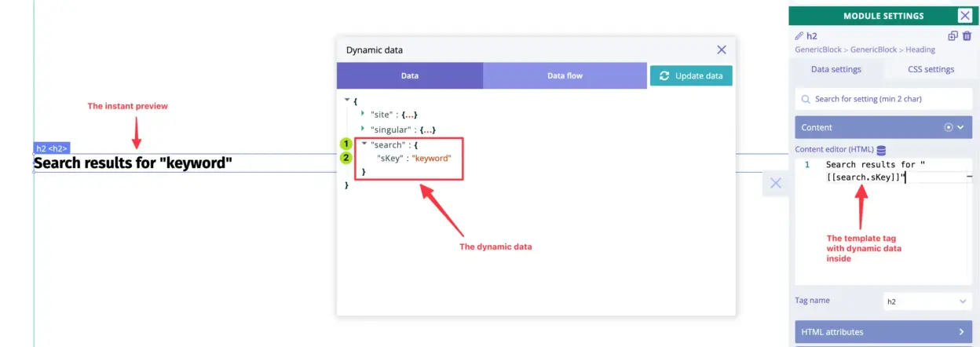This screenshot has height=347, width=980.
Task: Expand the "singular" tree node
Action: pyautogui.click(x=363, y=129)
